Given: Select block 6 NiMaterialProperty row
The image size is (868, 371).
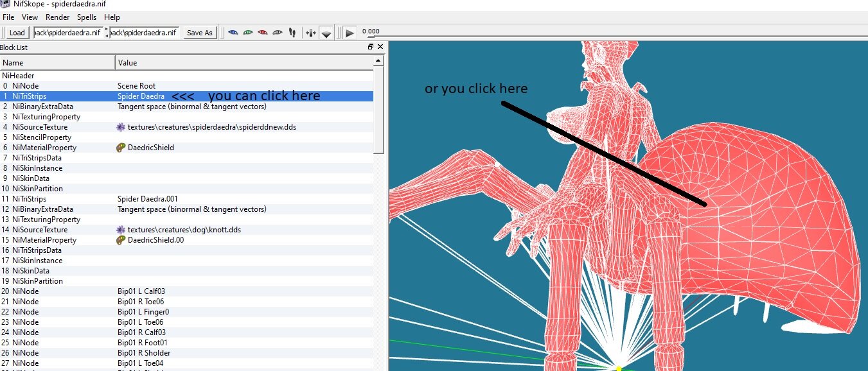Looking at the screenshot, I should (x=186, y=147).
